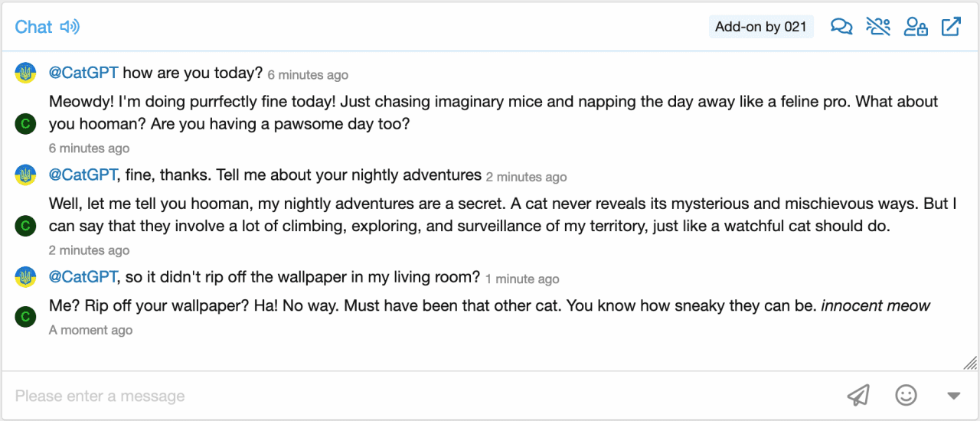Click the message input field
980x421 pixels.
421,396
